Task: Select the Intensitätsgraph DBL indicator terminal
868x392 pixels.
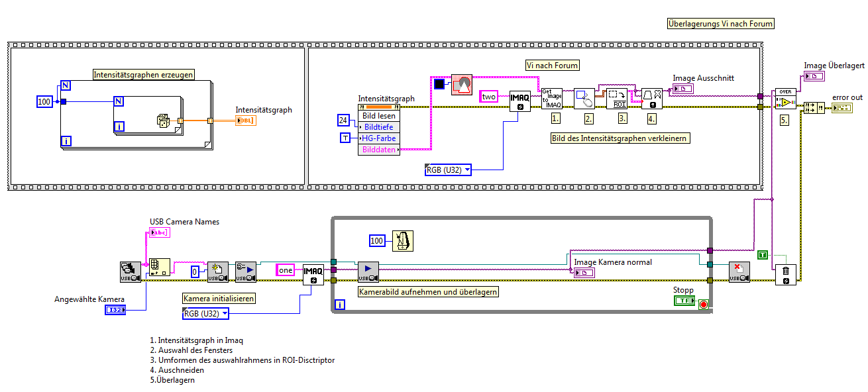Action: (246, 121)
